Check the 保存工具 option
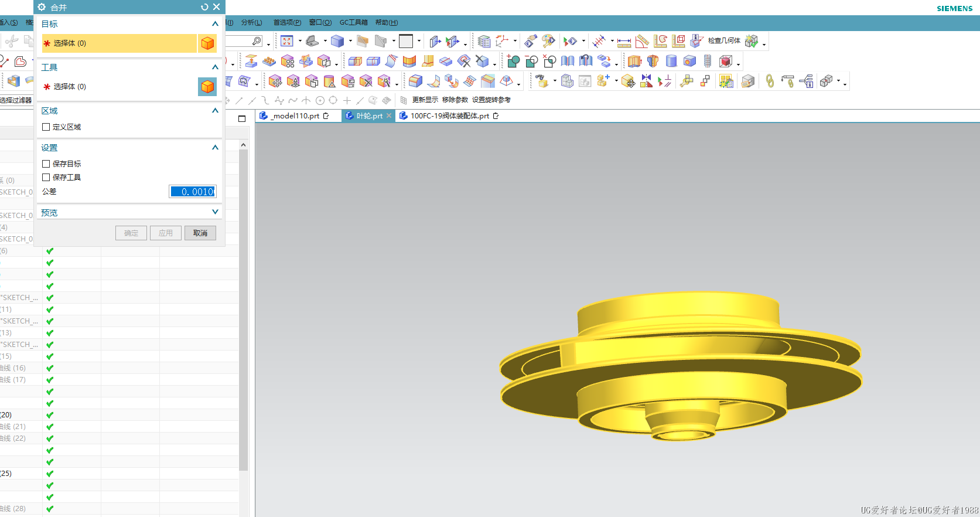Viewport: 980px width, 517px height. pos(46,178)
